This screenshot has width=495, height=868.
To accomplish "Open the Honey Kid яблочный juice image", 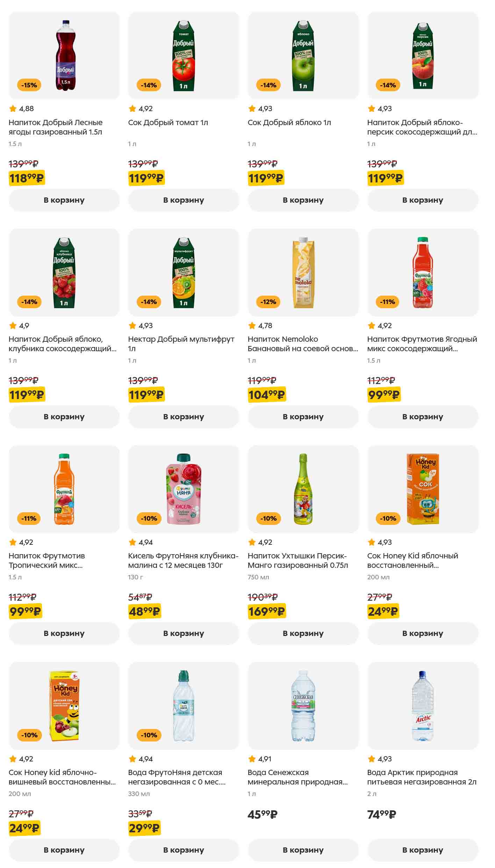I will click(x=423, y=489).
